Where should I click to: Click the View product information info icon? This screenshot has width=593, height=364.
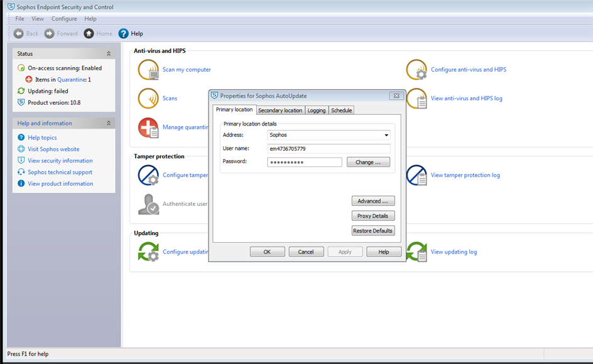point(21,183)
